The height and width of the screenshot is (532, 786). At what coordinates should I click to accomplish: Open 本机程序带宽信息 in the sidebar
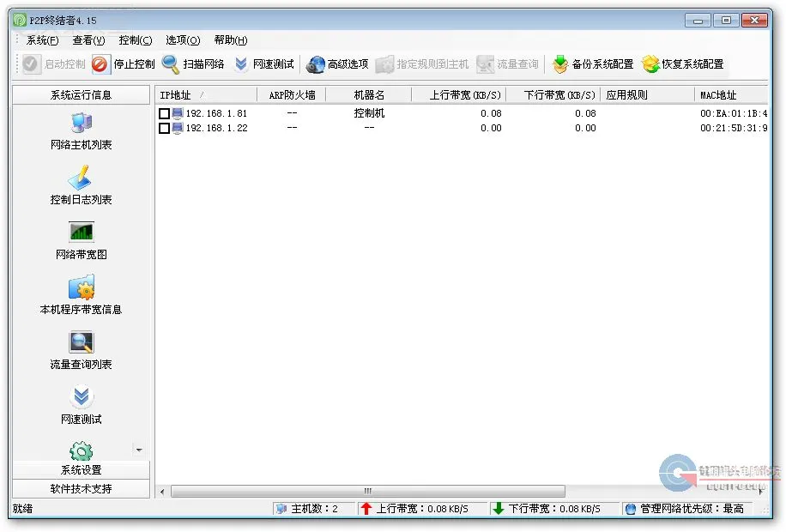81,287
